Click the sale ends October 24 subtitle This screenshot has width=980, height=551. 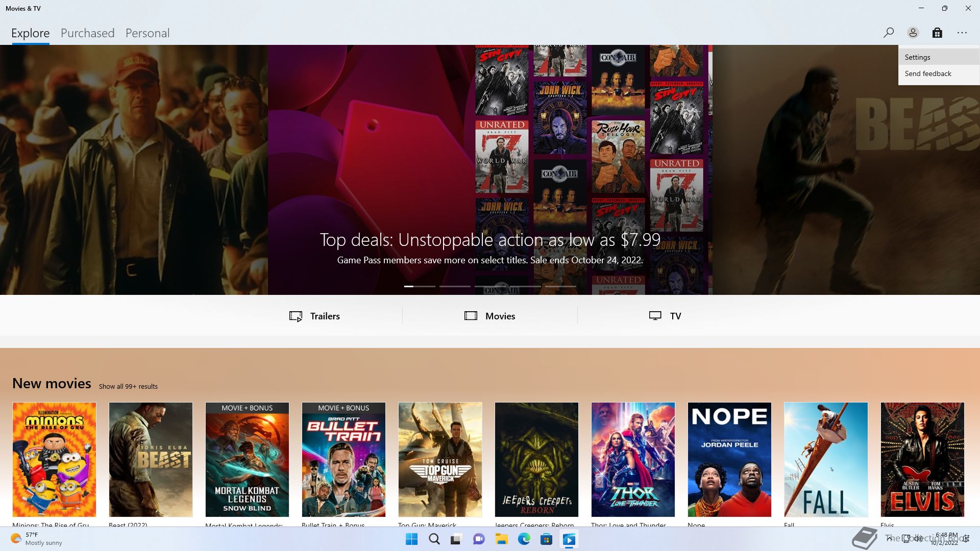point(490,260)
